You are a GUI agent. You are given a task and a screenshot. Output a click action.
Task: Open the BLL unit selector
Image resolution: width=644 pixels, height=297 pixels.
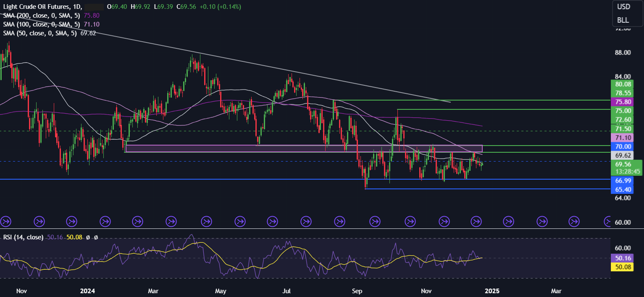(623, 20)
